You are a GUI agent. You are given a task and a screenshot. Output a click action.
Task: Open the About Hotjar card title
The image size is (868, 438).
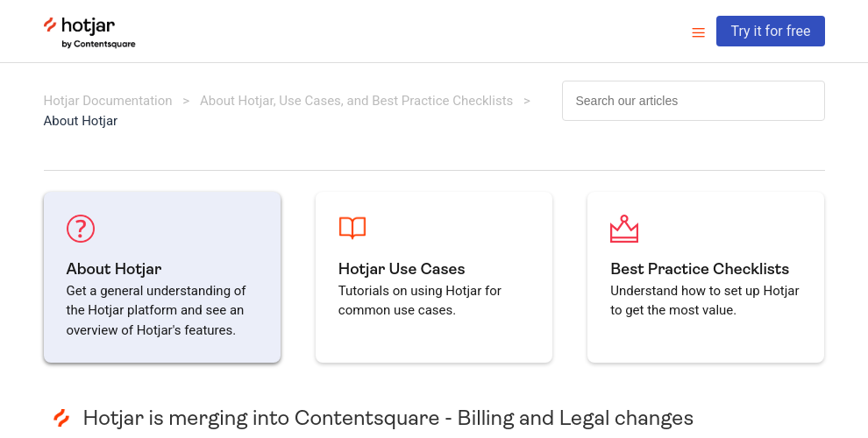114,269
